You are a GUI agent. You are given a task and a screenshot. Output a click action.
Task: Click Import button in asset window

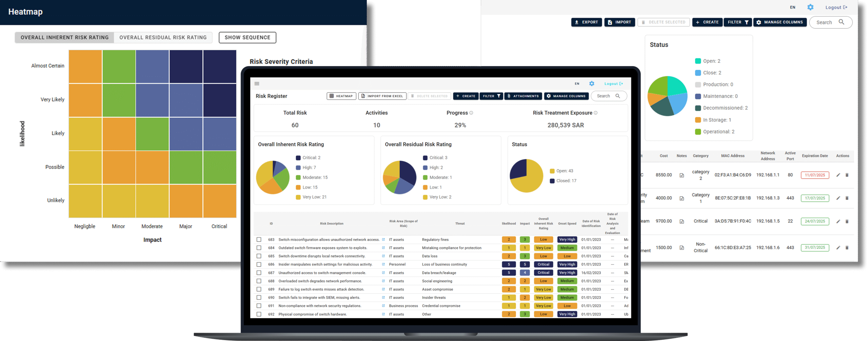pos(619,22)
